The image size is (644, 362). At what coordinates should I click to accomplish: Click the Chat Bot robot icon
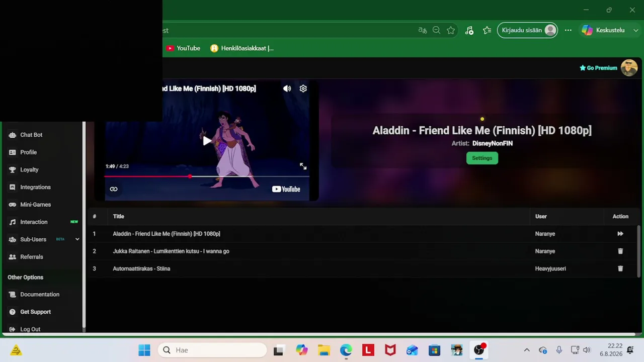click(12, 135)
